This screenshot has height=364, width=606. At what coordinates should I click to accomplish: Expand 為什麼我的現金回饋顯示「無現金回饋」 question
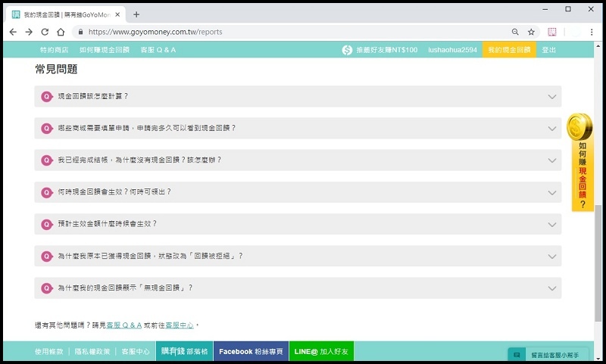click(298, 288)
